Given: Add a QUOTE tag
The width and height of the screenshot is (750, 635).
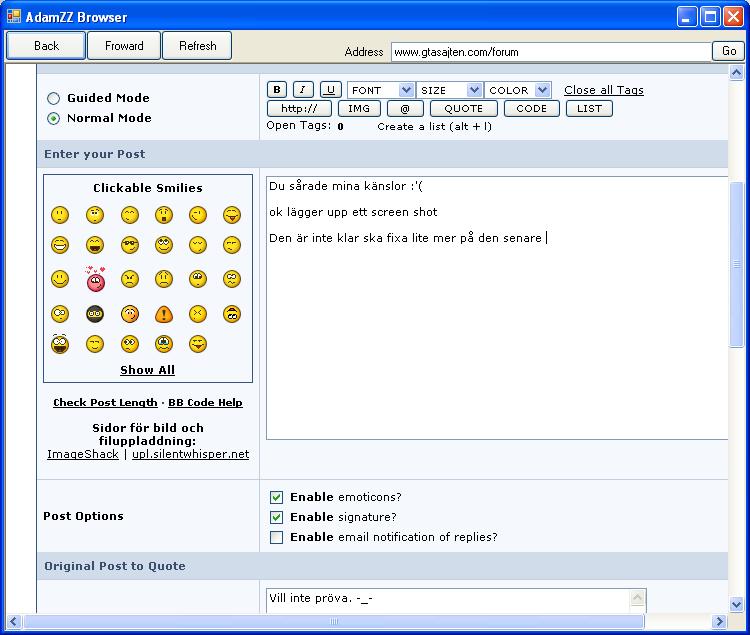Looking at the screenshot, I should (x=463, y=109).
